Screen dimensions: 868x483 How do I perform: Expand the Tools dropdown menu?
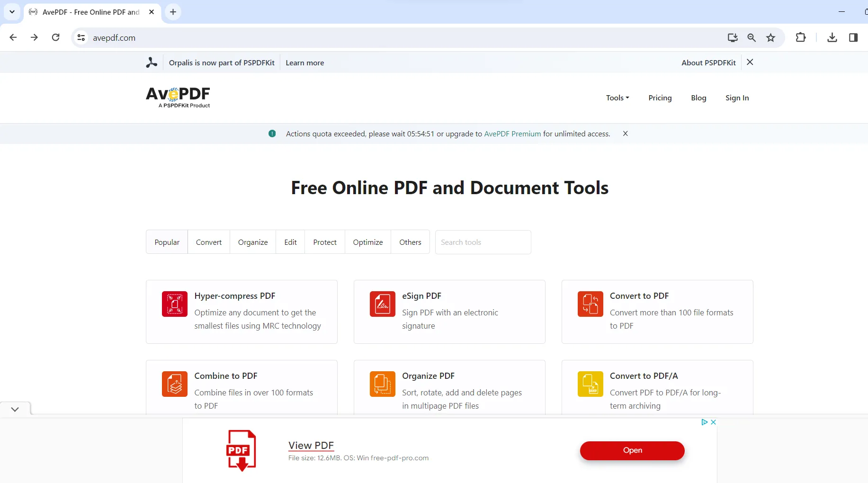tap(617, 98)
